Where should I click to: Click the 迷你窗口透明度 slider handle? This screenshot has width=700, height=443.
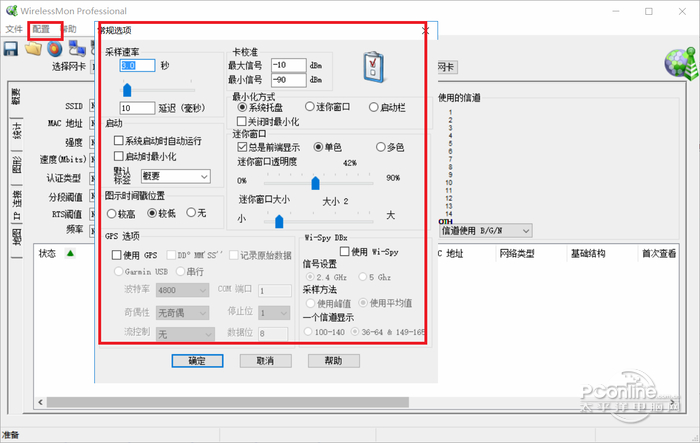[x=315, y=183]
